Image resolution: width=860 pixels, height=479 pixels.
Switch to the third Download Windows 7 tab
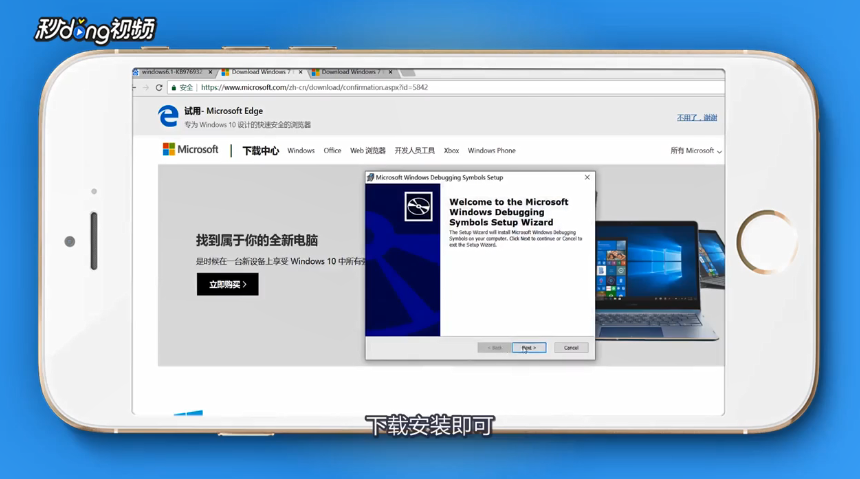pos(352,72)
